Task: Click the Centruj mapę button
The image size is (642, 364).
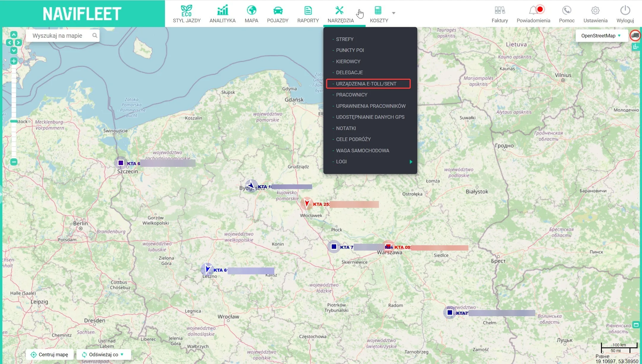Action: click(x=50, y=354)
